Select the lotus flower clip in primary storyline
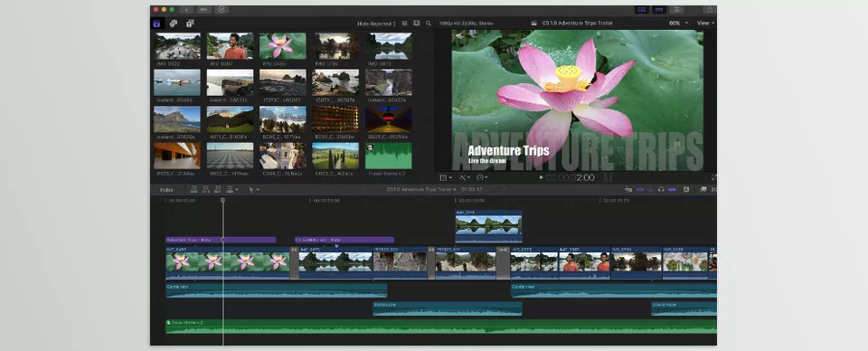Screen dimensions: 868x351 [x=228, y=262]
